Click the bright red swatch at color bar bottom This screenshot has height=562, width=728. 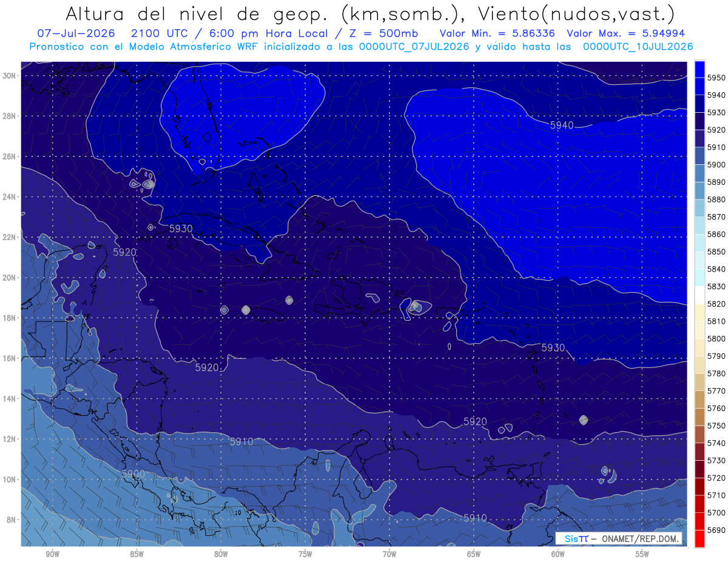pos(699,538)
